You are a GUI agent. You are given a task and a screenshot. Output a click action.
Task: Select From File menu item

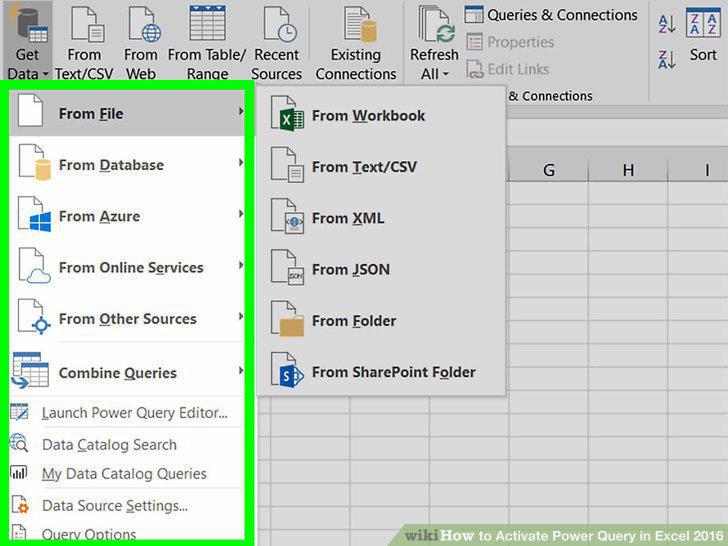[127, 113]
